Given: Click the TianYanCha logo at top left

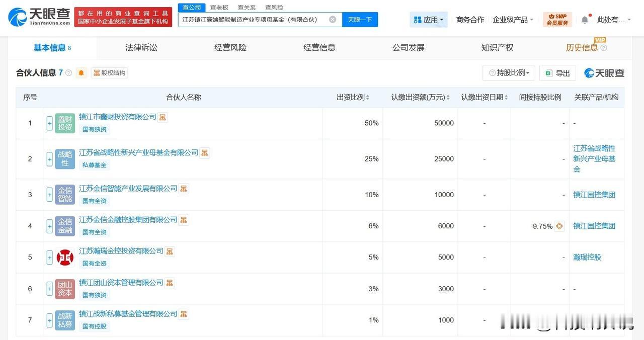Looking at the screenshot, I should pos(39,18).
